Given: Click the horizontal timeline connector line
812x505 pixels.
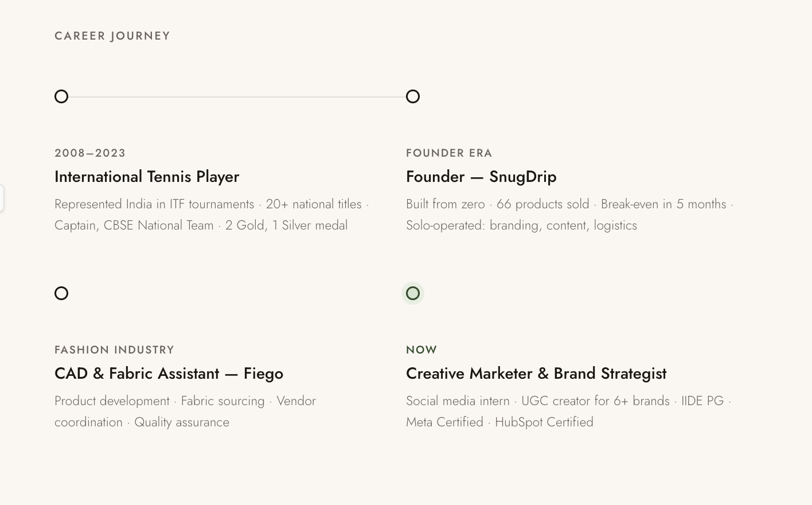Looking at the screenshot, I should (237, 96).
